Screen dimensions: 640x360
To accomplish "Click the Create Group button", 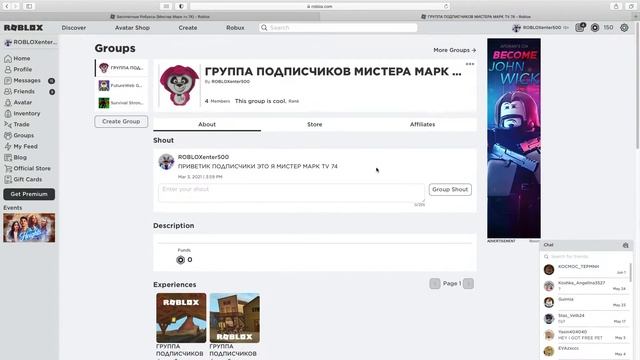I will [121, 122].
